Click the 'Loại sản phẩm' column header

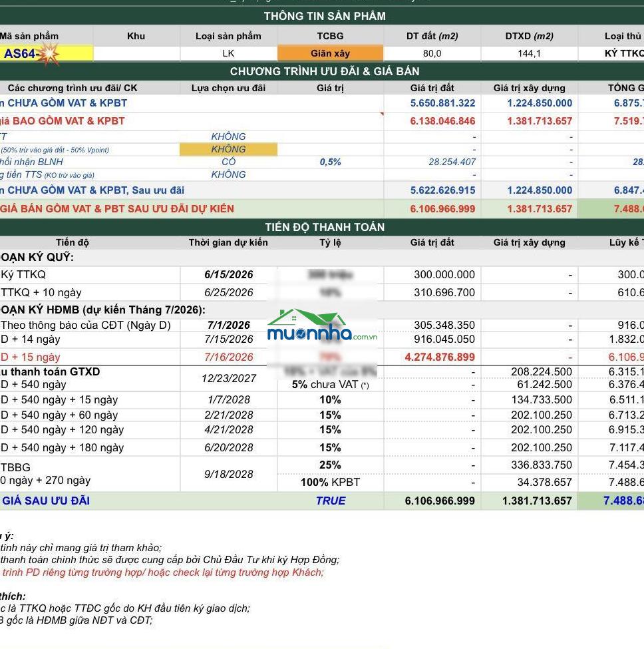[228, 36]
